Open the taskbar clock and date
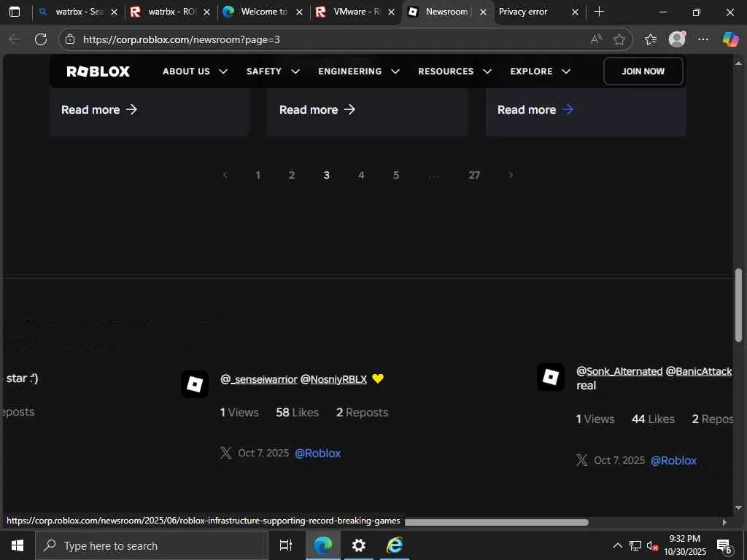 click(685, 545)
